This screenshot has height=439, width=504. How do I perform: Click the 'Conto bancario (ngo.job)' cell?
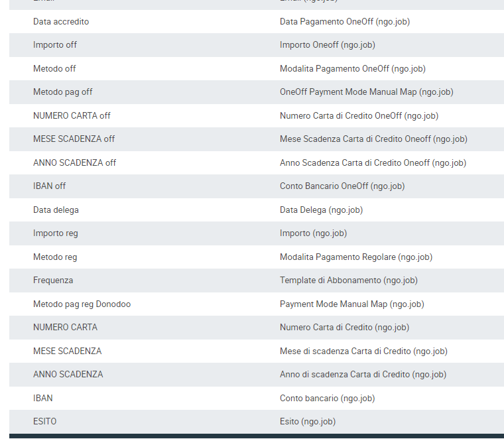(327, 399)
